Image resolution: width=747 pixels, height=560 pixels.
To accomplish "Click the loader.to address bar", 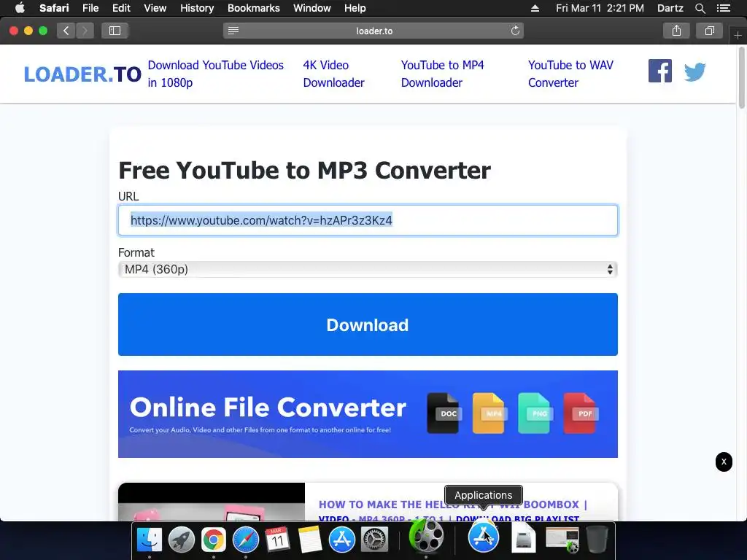I will 374,31.
